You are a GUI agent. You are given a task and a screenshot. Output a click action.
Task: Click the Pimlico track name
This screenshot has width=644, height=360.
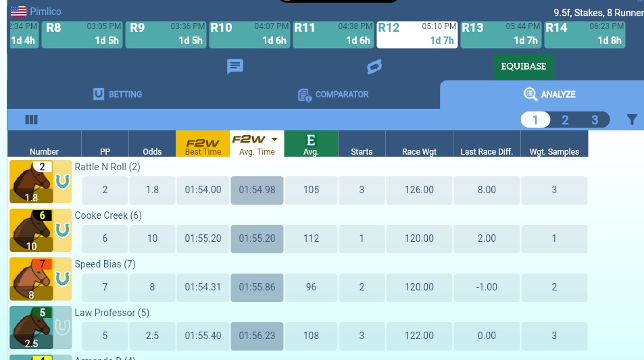pos(45,11)
